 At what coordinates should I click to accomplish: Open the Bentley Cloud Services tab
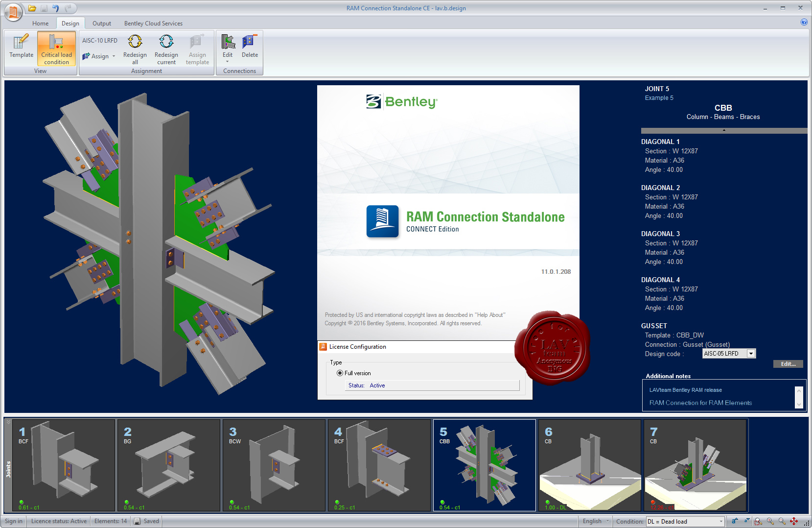click(153, 24)
